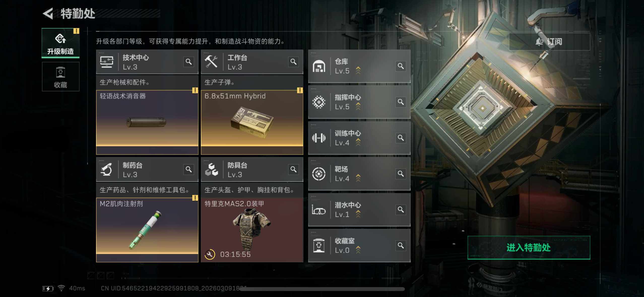
Task: Open 靶场 magnifier details
Action: point(401,174)
